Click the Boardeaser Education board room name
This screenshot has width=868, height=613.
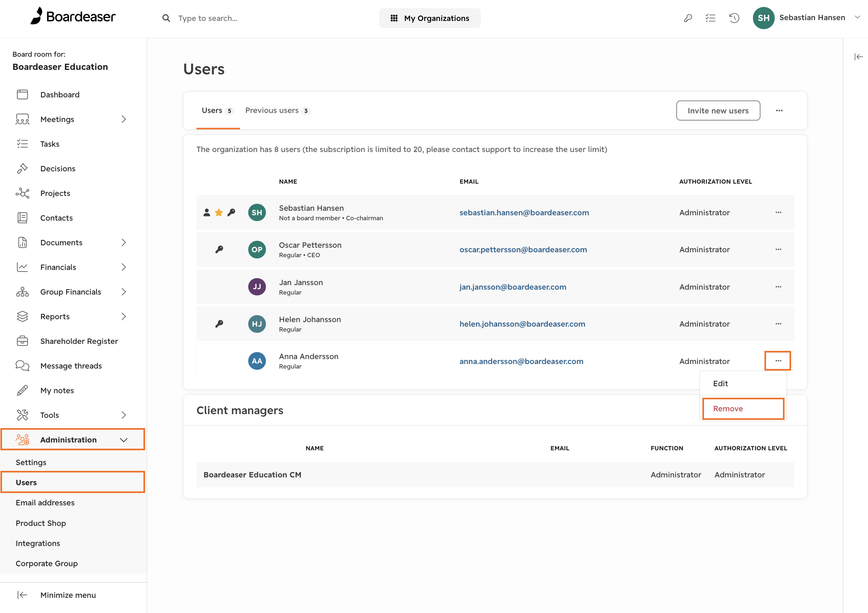60,67
